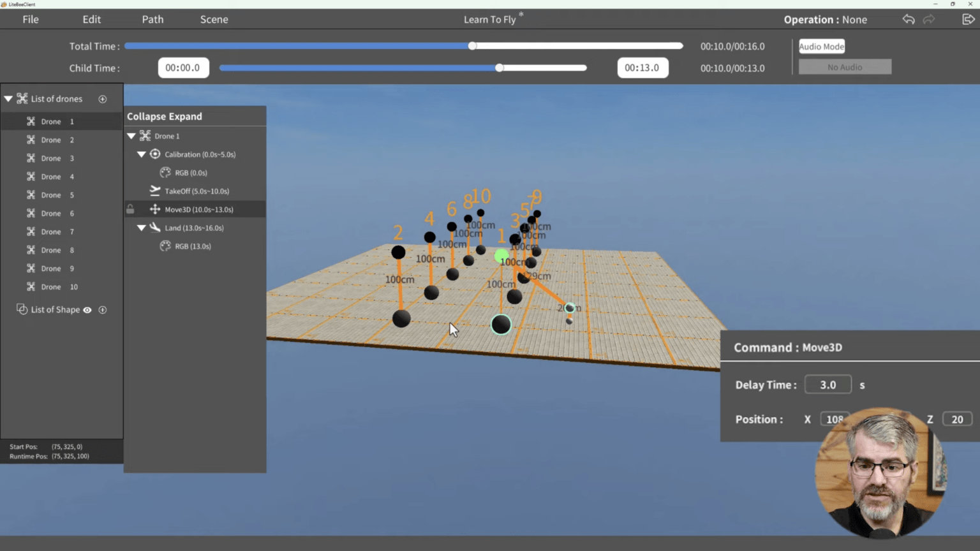Add a shape with the plus icon
Viewport: 980px width, 551px height.
click(103, 310)
